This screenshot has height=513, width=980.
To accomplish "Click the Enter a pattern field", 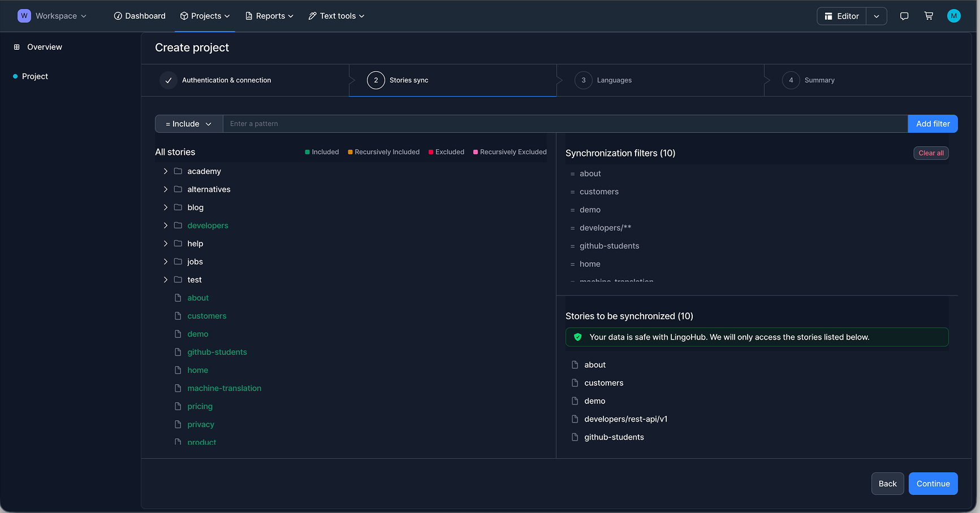I will tap(565, 124).
